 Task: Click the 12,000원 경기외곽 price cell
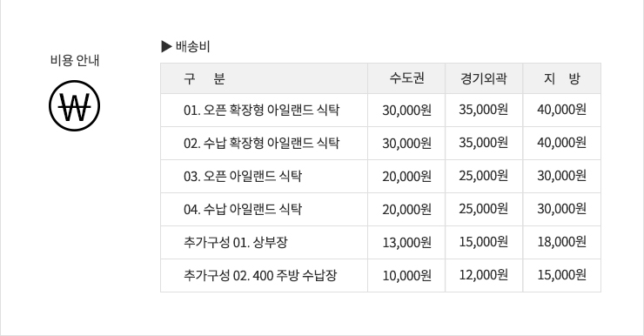click(484, 275)
